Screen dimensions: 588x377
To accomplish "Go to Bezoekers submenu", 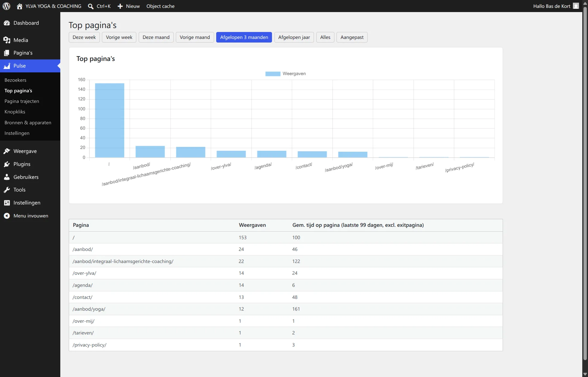I will [x=15, y=80].
